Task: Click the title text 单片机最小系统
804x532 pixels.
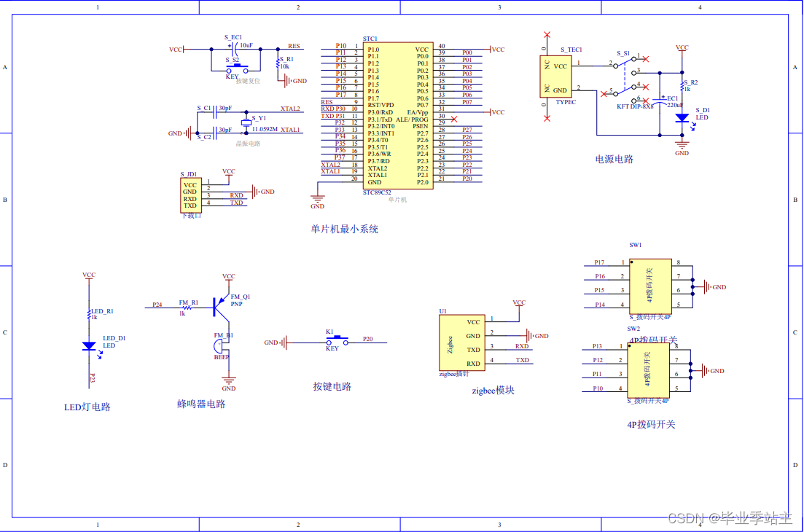Action: click(344, 229)
